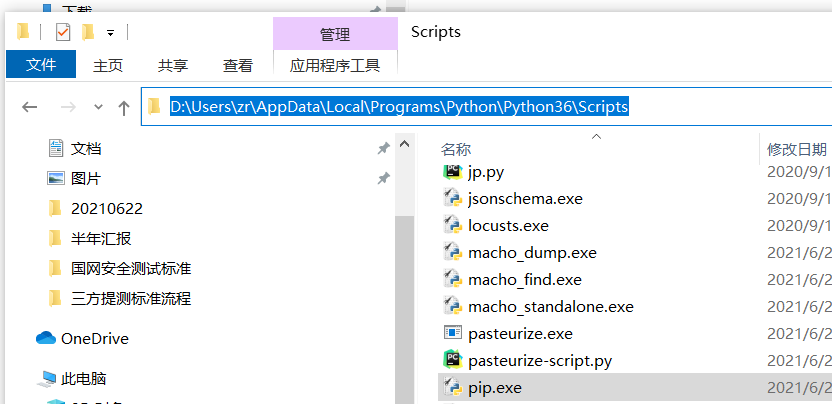Open the Customize Quick Access Toolbar dropdown
This screenshot has width=832, height=404.
click(x=110, y=33)
